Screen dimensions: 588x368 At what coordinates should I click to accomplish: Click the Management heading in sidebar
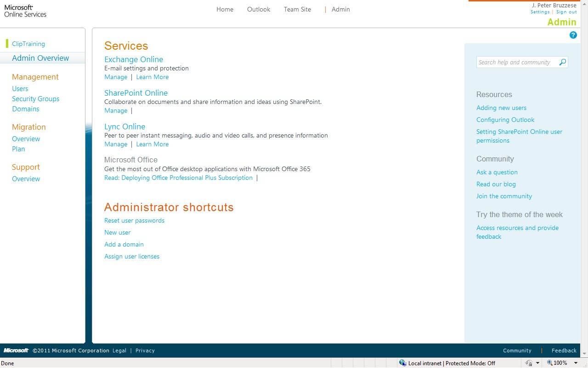click(x=35, y=77)
